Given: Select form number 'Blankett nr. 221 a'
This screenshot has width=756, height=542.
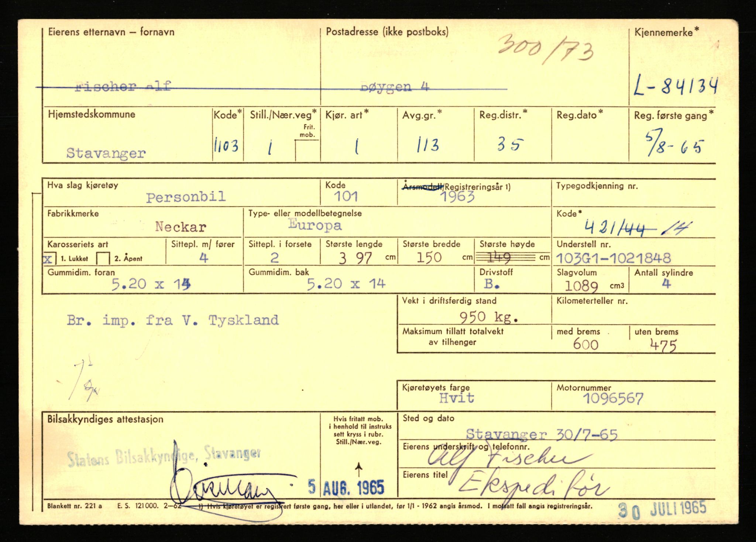Looking at the screenshot, I should (x=75, y=505).
